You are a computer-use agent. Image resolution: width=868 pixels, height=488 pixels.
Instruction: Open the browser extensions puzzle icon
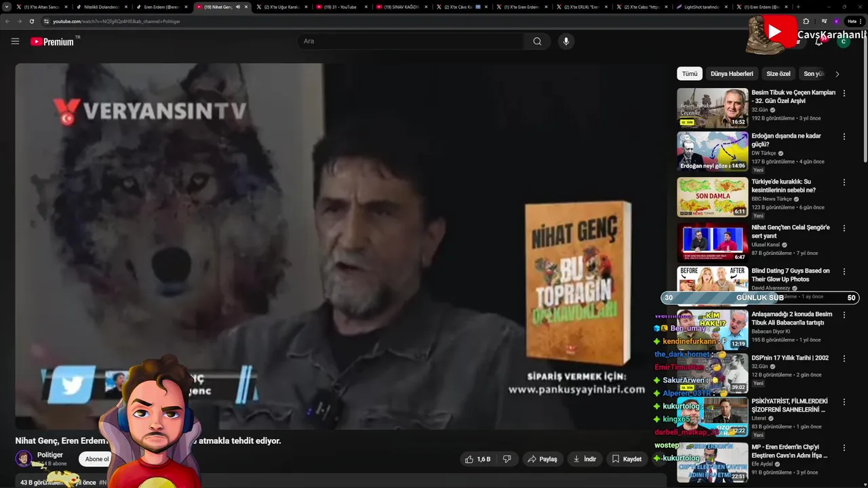(806, 21)
